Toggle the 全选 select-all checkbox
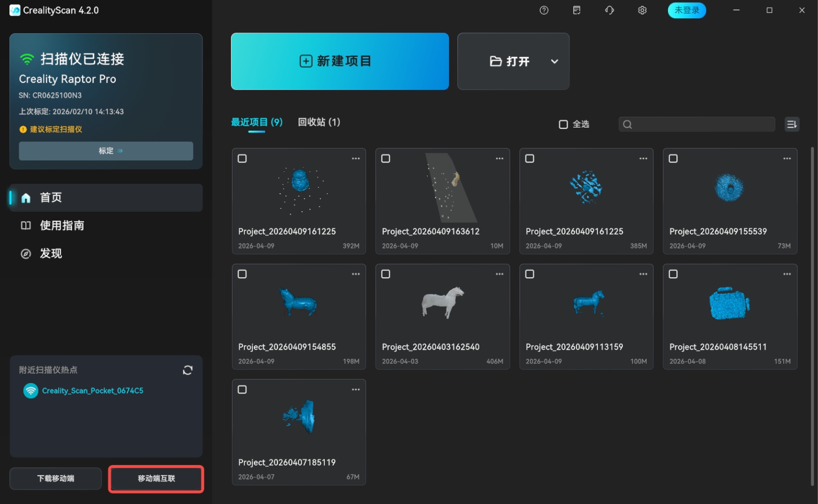The height and width of the screenshot is (504, 818). [x=563, y=125]
